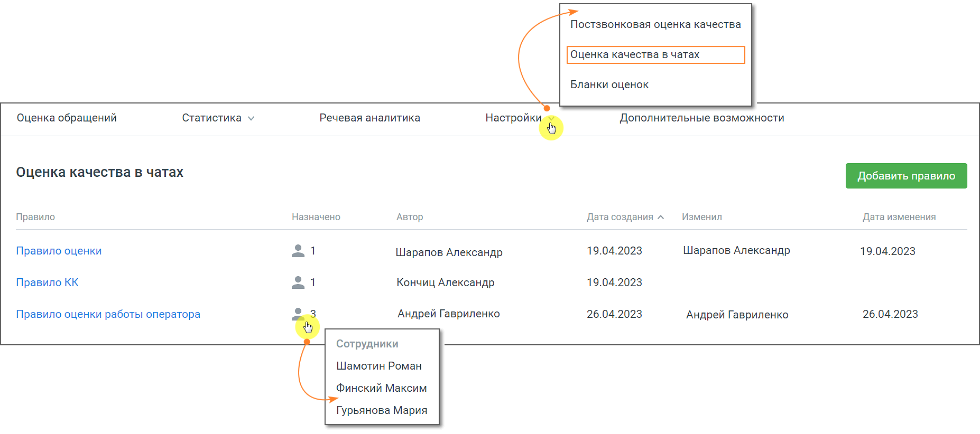This screenshot has width=980, height=434.
Task: Select Бланки оценок from the menu
Action: coord(609,84)
